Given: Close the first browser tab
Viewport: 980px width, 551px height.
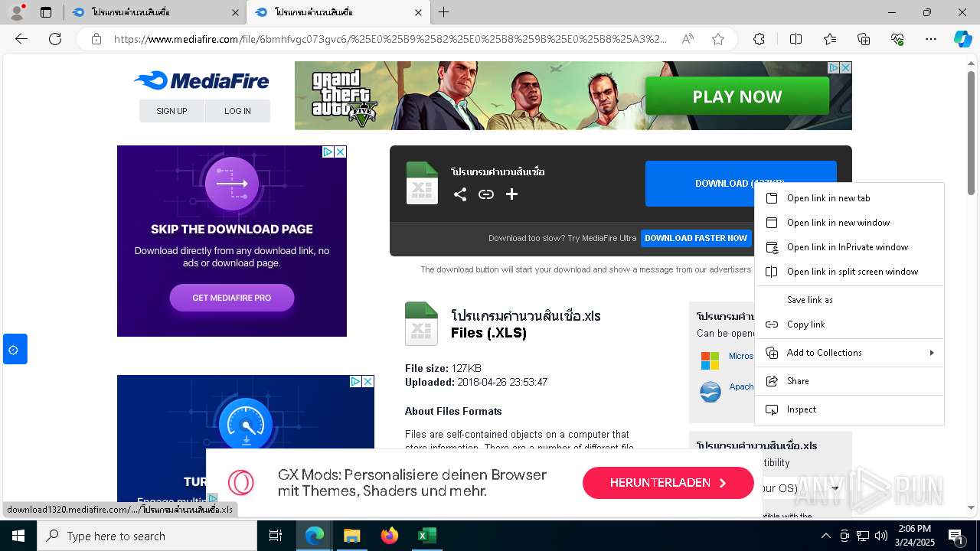Looking at the screenshot, I should [235, 12].
